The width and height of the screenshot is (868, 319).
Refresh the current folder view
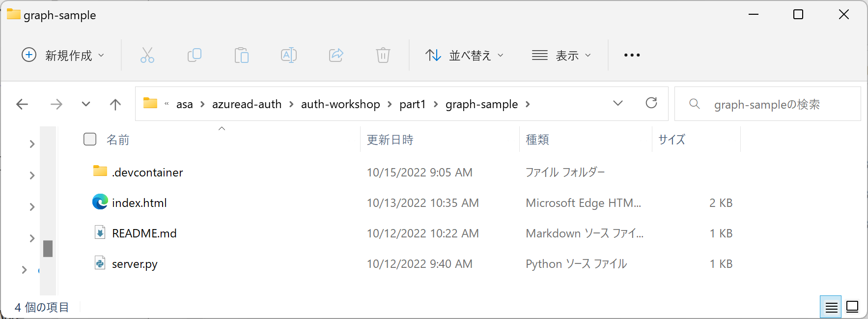651,104
